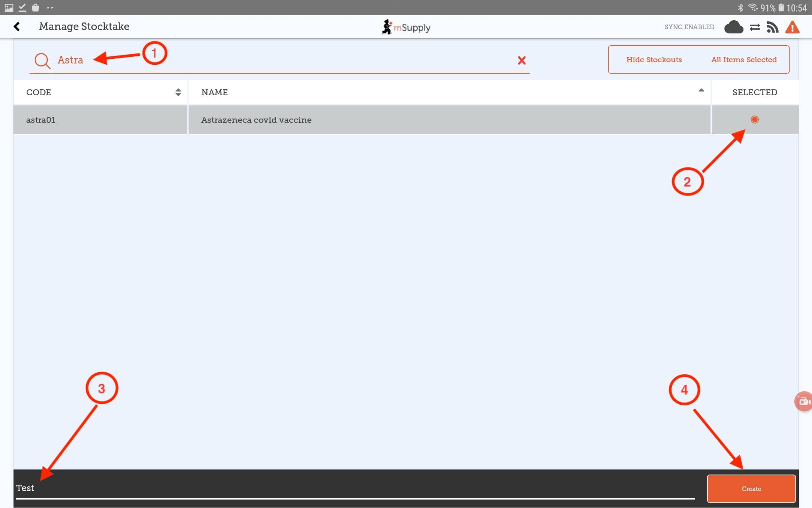Screen dimensions: 812x508
Task: Open the cloud sync icon
Action: click(733, 27)
